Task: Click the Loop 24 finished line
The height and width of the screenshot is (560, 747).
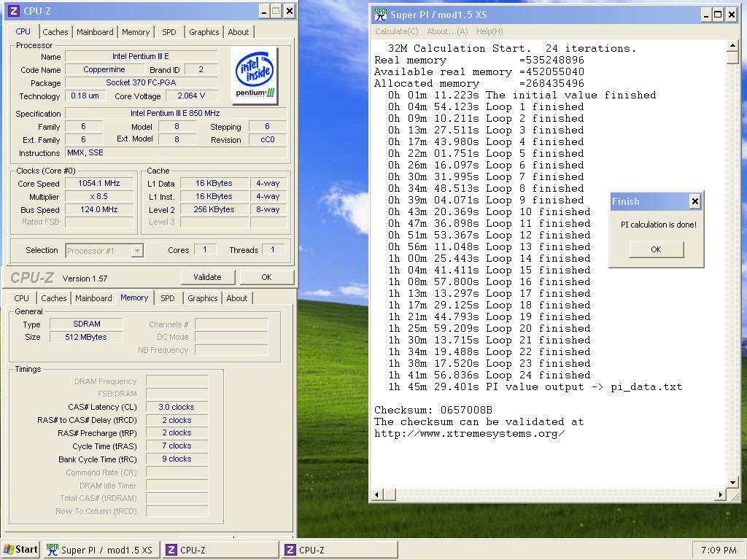Action: (x=489, y=376)
